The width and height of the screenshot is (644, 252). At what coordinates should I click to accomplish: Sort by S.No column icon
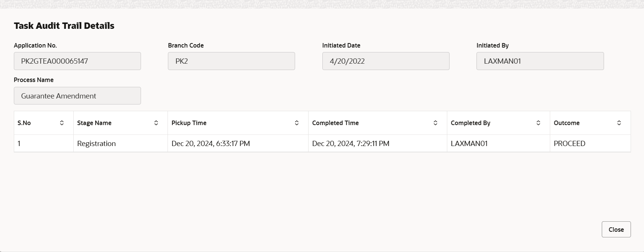pyautogui.click(x=62, y=123)
